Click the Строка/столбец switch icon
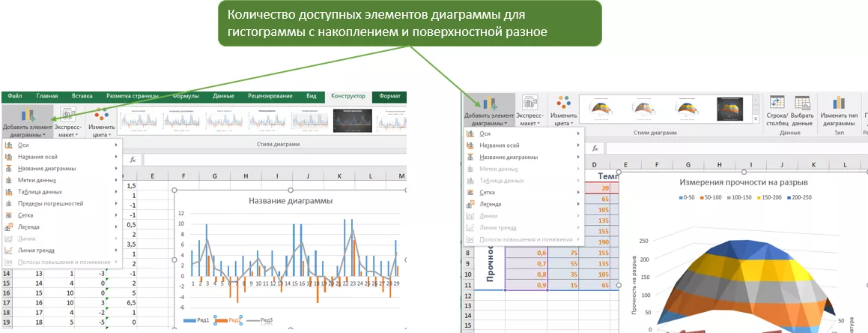The height and width of the screenshot is (333, 868). tap(777, 103)
